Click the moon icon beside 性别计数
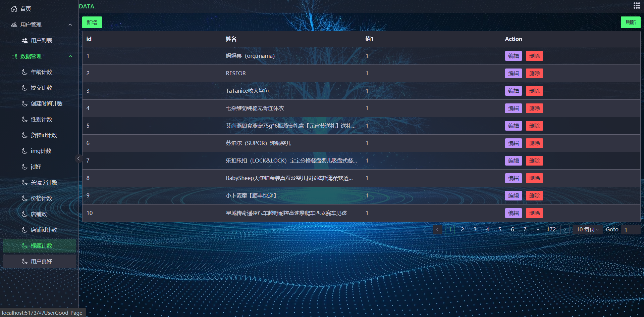 (24, 119)
